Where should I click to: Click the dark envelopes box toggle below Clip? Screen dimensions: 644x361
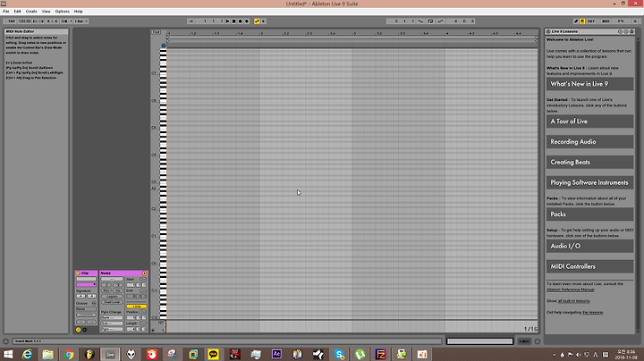(x=85, y=330)
